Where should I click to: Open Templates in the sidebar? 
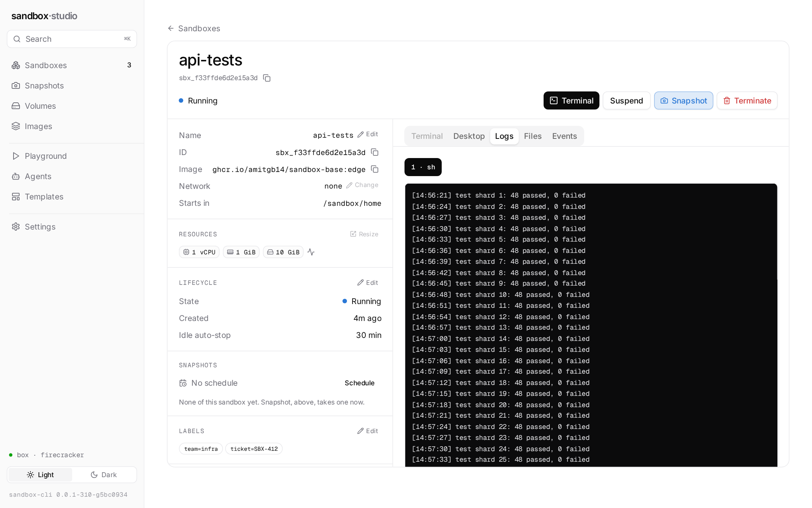point(72,196)
